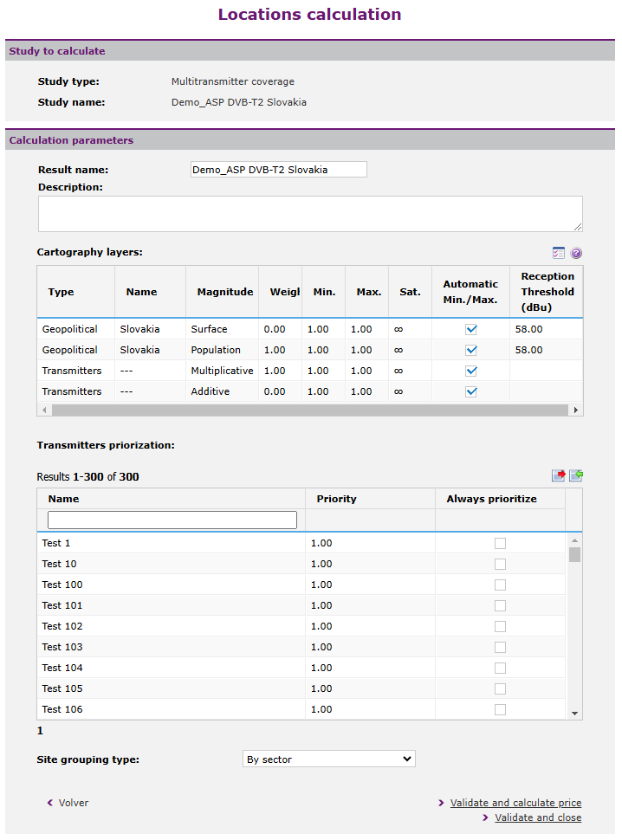Open the Site grouping type dropdown
Image resolution: width=622 pixels, height=840 pixels.
[x=329, y=759]
